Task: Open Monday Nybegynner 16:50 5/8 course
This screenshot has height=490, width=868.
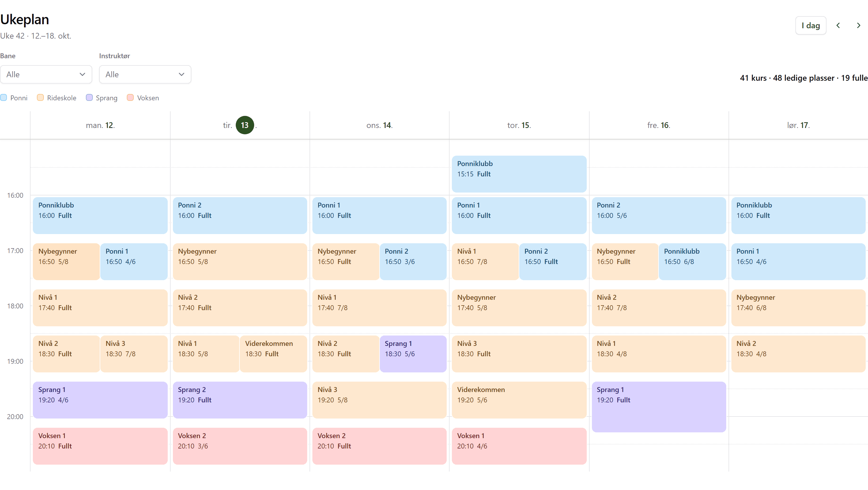Action: pos(66,261)
